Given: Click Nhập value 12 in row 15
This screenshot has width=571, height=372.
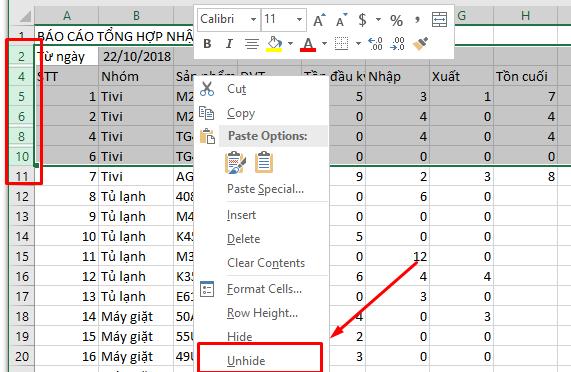Looking at the screenshot, I should click(x=398, y=257).
